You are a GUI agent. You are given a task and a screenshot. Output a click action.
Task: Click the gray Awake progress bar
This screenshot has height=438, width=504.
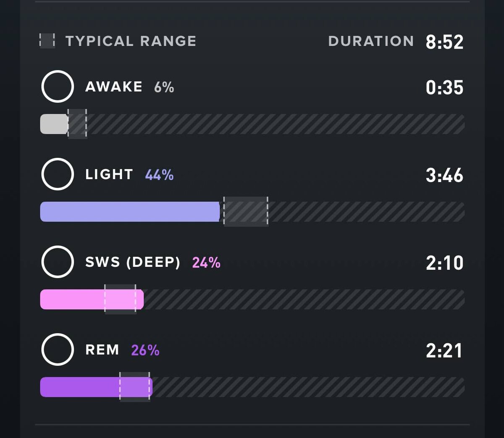(x=54, y=124)
